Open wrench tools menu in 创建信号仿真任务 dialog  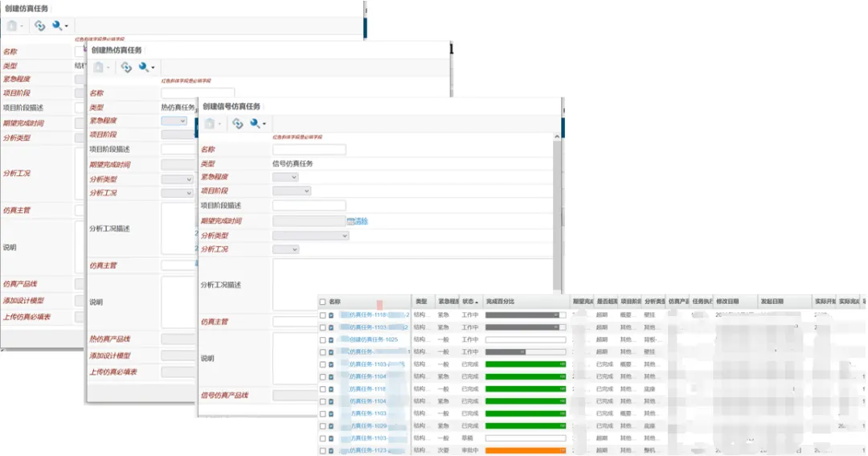257,123
